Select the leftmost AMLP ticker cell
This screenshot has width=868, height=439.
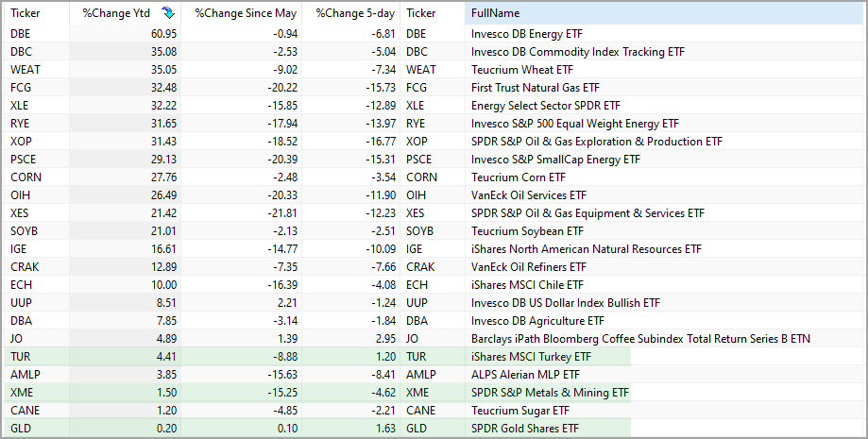(x=25, y=375)
